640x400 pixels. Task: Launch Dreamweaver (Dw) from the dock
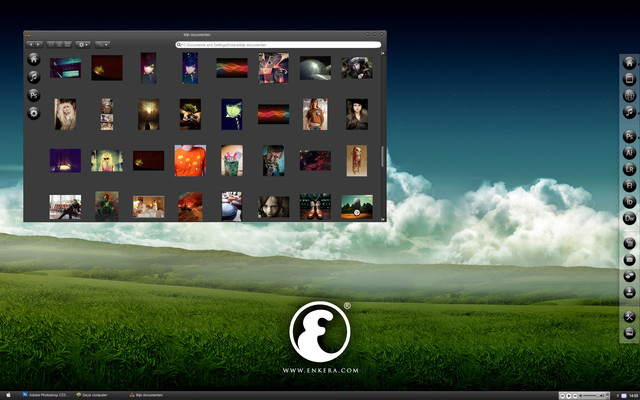tap(629, 218)
